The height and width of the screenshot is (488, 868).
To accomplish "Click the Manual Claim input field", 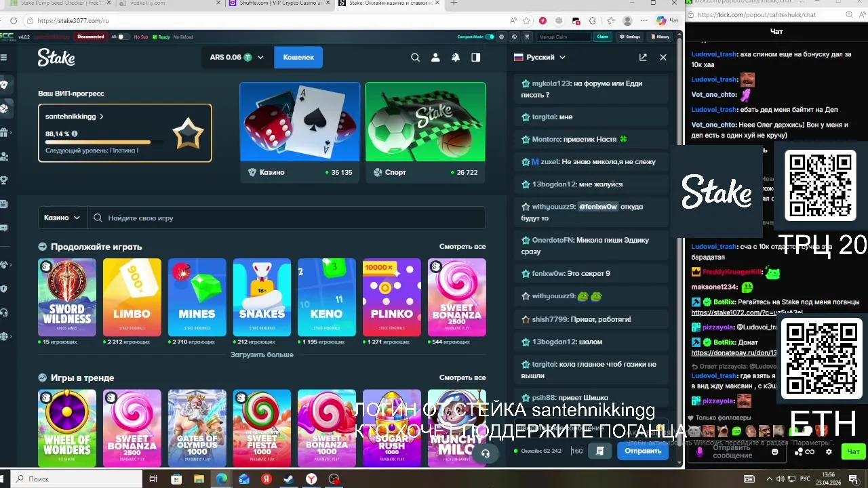I will tap(564, 37).
